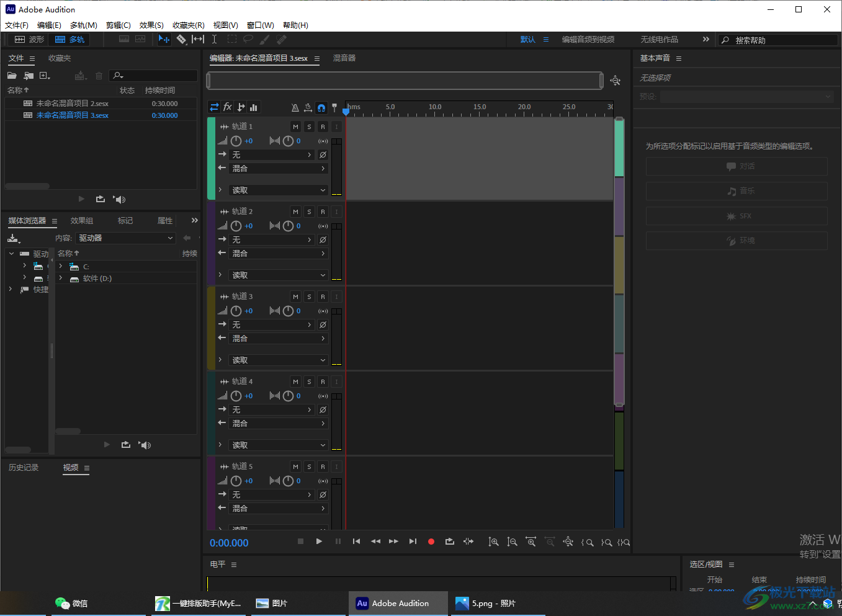
Task: Show the EQ view in editor
Action: (x=253, y=107)
